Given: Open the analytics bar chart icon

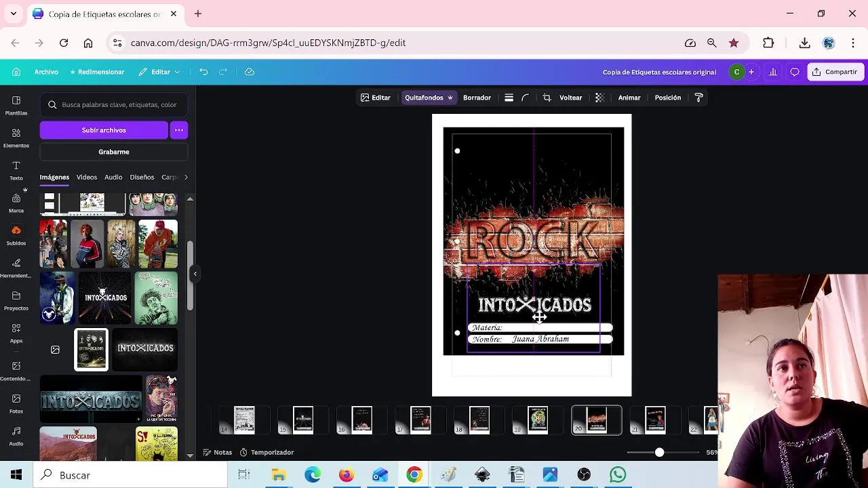Looking at the screenshot, I should 773,72.
